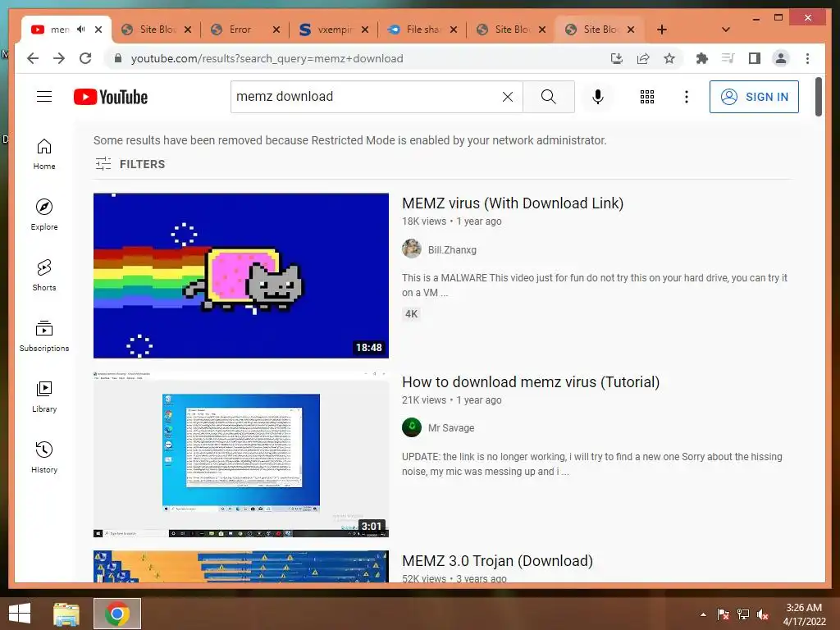This screenshot has width=840, height=630.
Task: Click SIGN IN button
Action: pyautogui.click(x=754, y=97)
